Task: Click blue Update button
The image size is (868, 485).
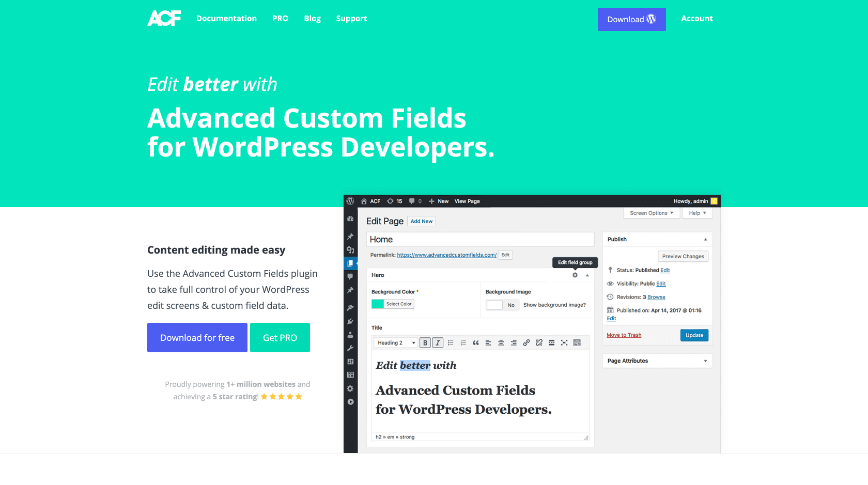Action: [x=694, y=335]
